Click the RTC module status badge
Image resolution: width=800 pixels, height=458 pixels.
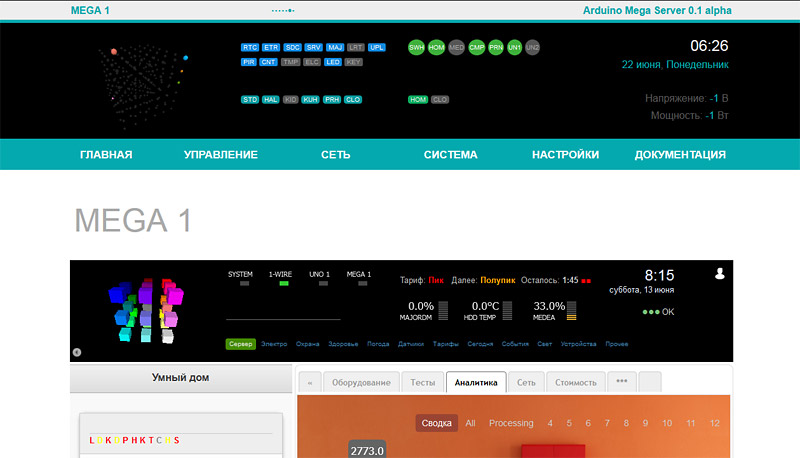[250, 47]
